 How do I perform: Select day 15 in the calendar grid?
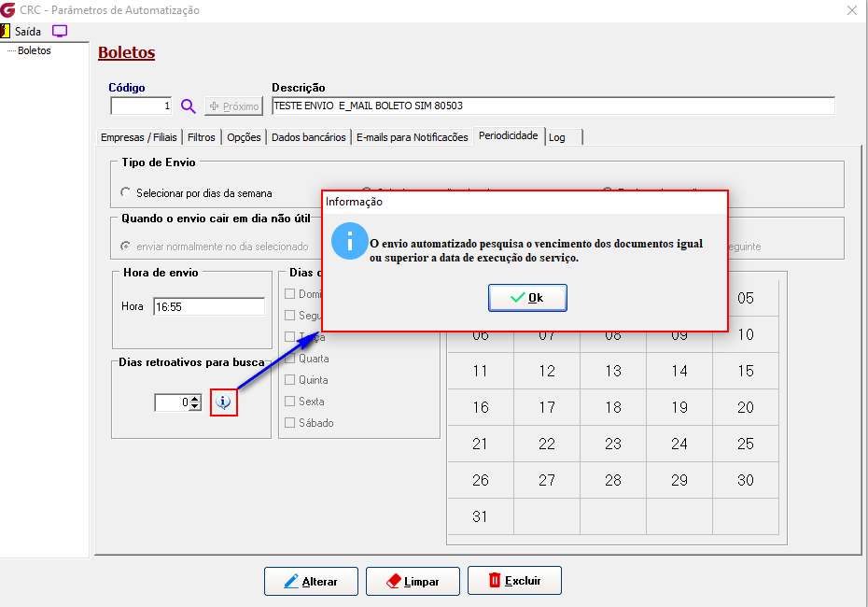point(746,371)
